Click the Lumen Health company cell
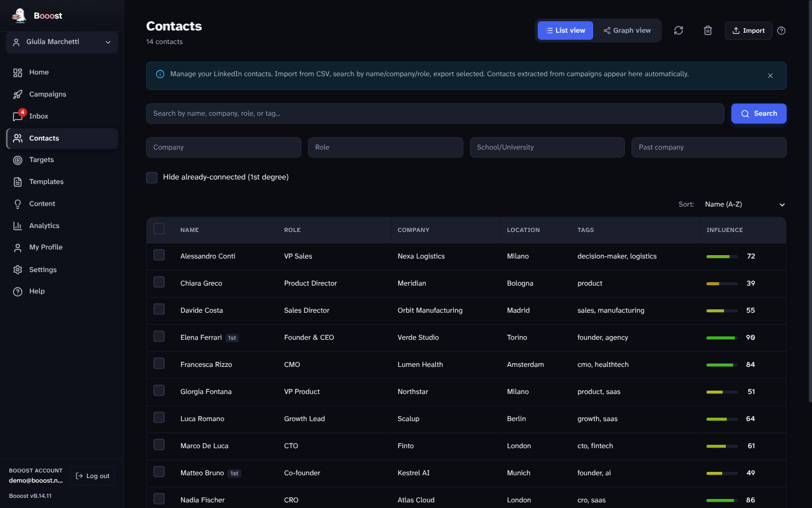The height and width of the screenshot is (508, 812). coord(420,365)
